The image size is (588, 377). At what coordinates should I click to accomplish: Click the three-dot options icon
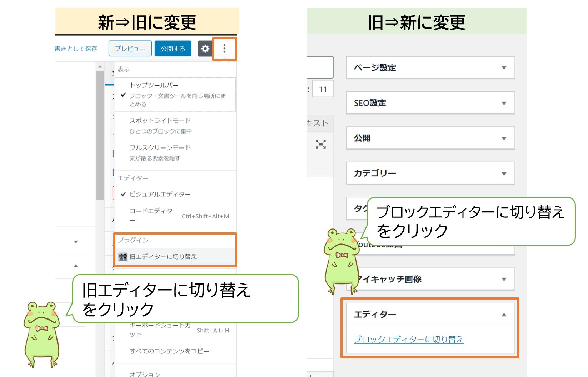tap(224, 49)
